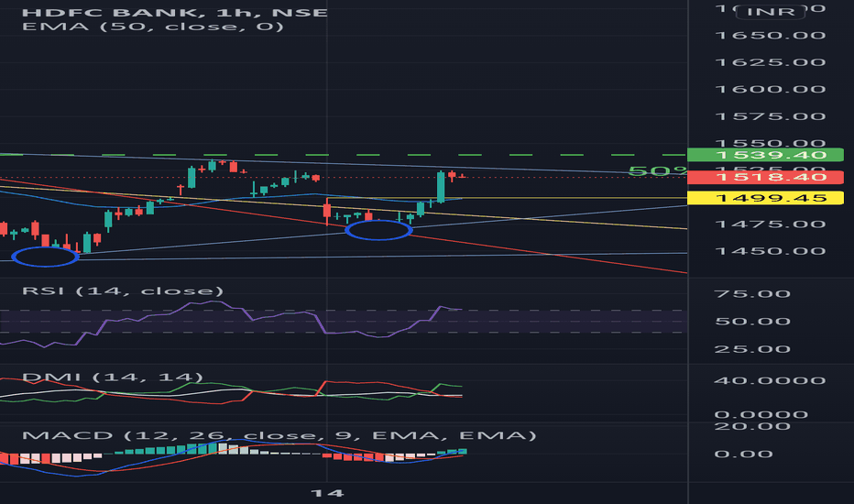Click the 50.00 RSI scale label
This screenshot has height=504, width=854.
[x=752, y=322]
